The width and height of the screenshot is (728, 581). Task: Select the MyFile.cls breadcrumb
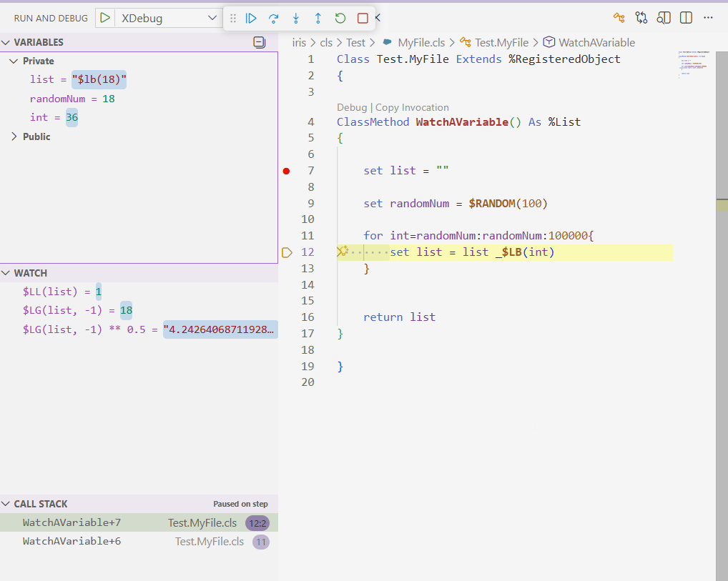pyautogui.click(x=420, y=43)
